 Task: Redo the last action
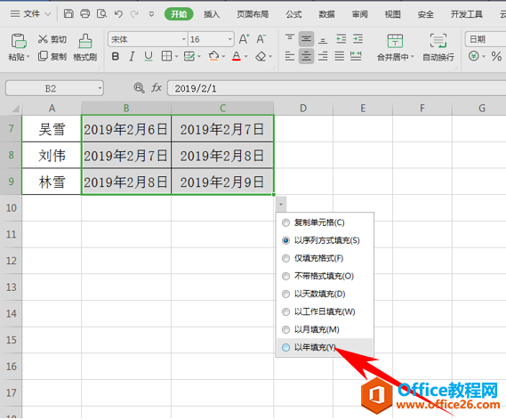click(134, 14)
